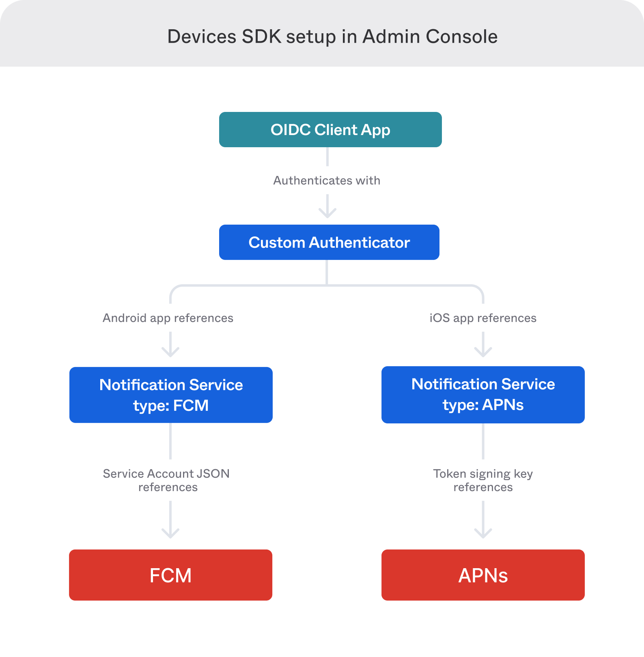This screenshot has height=657, width=644.
Task: Click the Devices SDK setup title text
Action: coord(332,36)
